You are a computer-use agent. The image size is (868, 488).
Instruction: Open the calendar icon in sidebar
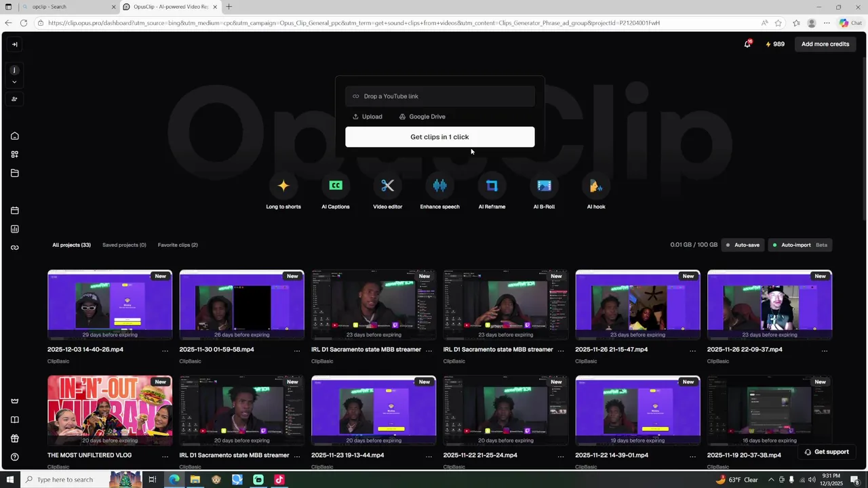[x=14, y=210]
